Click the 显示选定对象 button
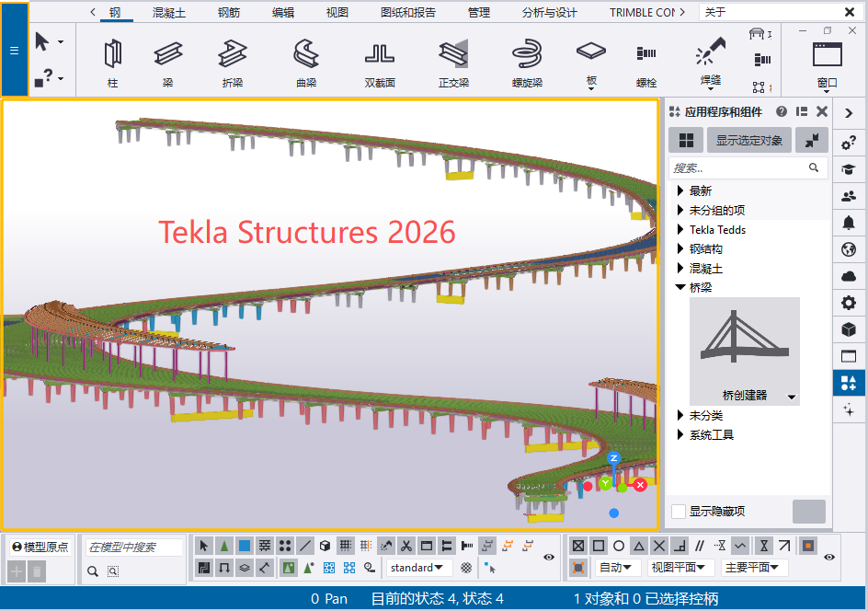The height and width of the screenshot is (611, 868). tap(748, 141)
